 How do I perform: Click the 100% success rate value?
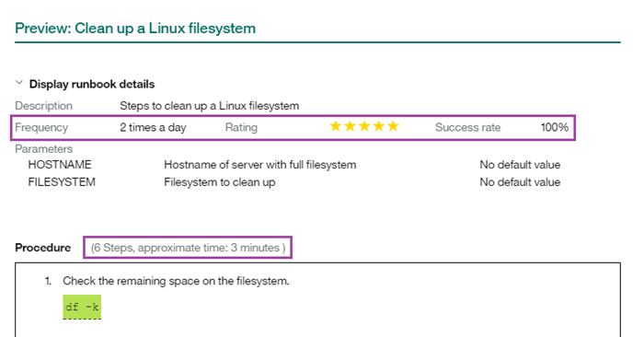[x=555, y=127]
